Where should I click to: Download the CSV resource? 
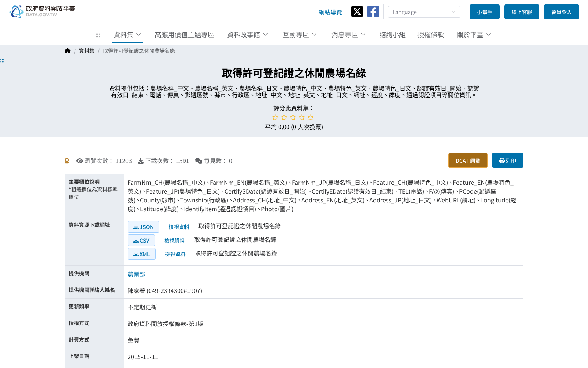point(141,240)
